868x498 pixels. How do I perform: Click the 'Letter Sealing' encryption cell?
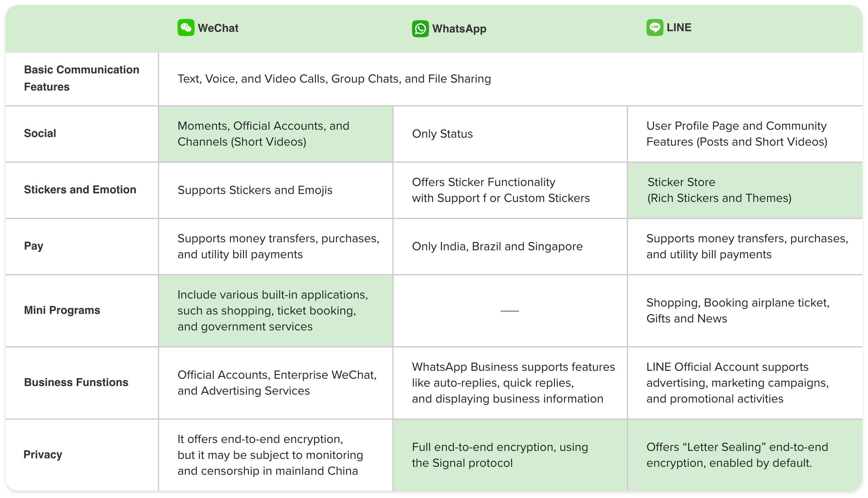(737, 455)
